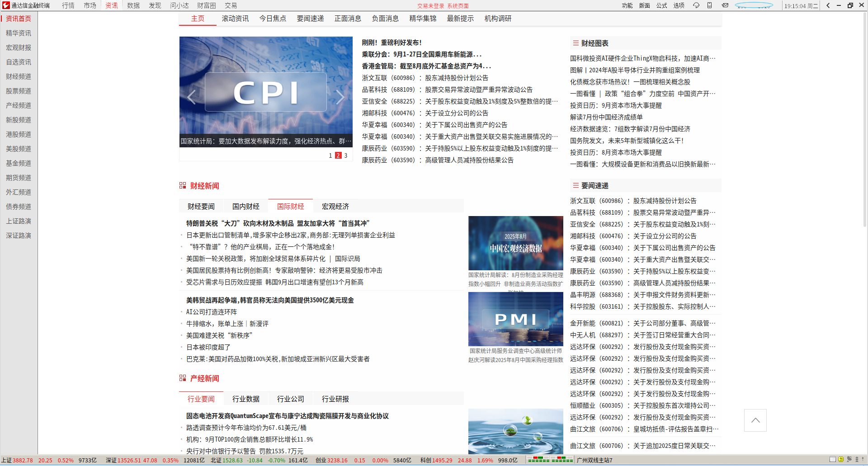Switch to the 行情 top menu
868x466 pixels.
(68, 5)
